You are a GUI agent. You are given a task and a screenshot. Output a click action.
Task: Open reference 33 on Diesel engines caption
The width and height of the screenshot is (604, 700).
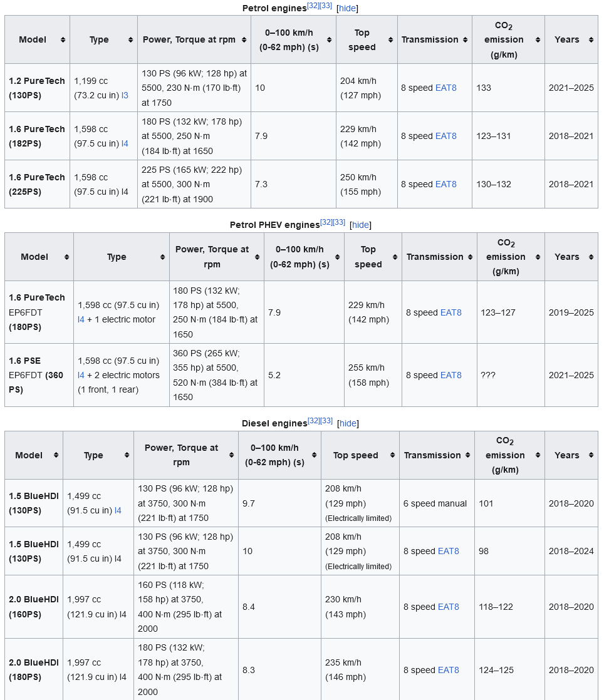327,421
